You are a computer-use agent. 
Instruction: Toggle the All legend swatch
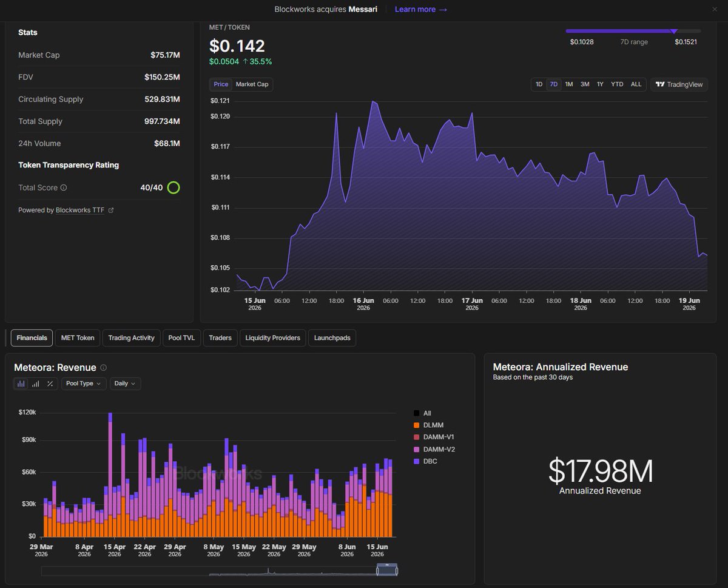[416, 413]
